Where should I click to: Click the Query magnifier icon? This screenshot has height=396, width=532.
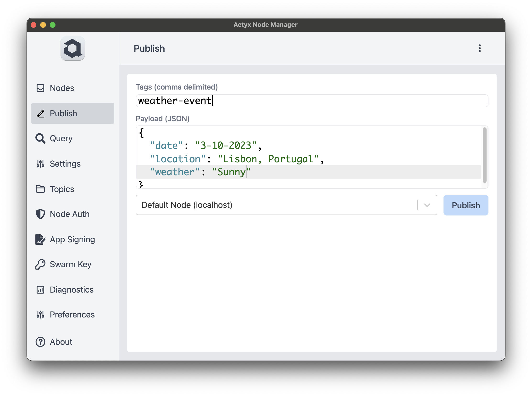click(x=40, y=138)
